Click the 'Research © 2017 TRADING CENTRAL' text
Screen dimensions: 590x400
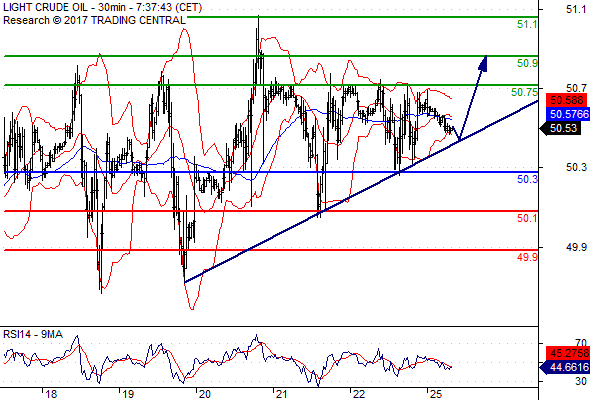[x=94, y=20]
